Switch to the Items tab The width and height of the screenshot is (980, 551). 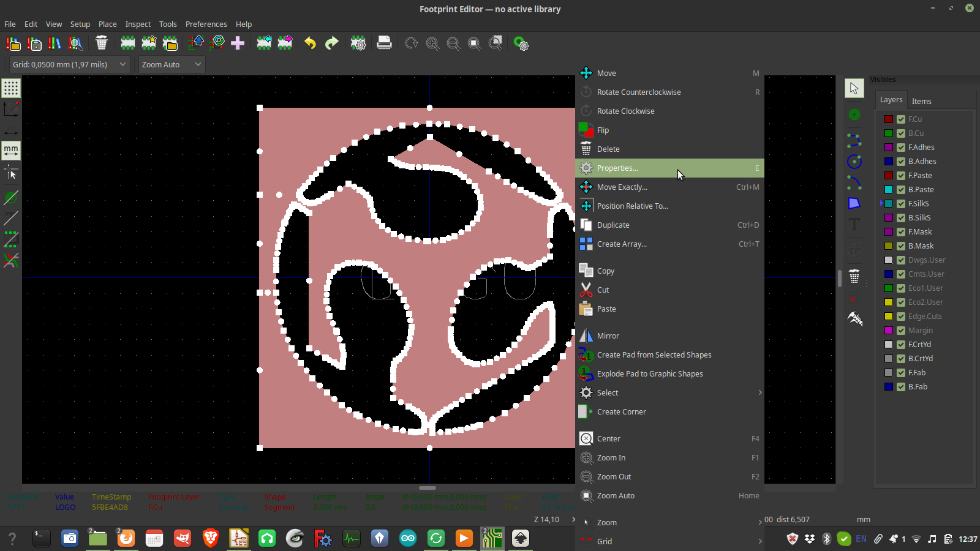[x=921, y=102]
